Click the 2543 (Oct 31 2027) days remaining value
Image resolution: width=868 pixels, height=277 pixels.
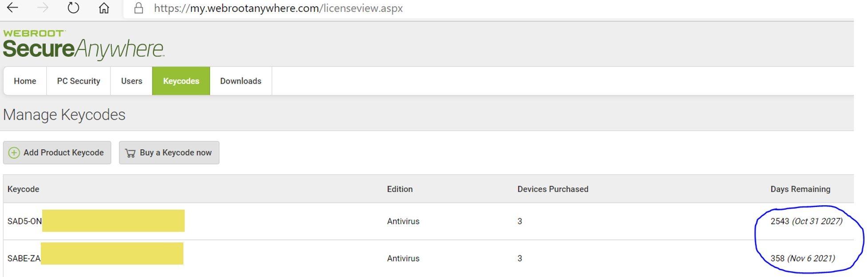point(806,221)
